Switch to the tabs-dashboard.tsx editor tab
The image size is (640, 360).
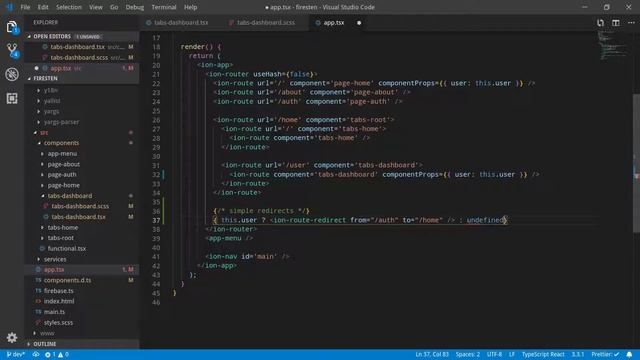click(x=181, y=23)
